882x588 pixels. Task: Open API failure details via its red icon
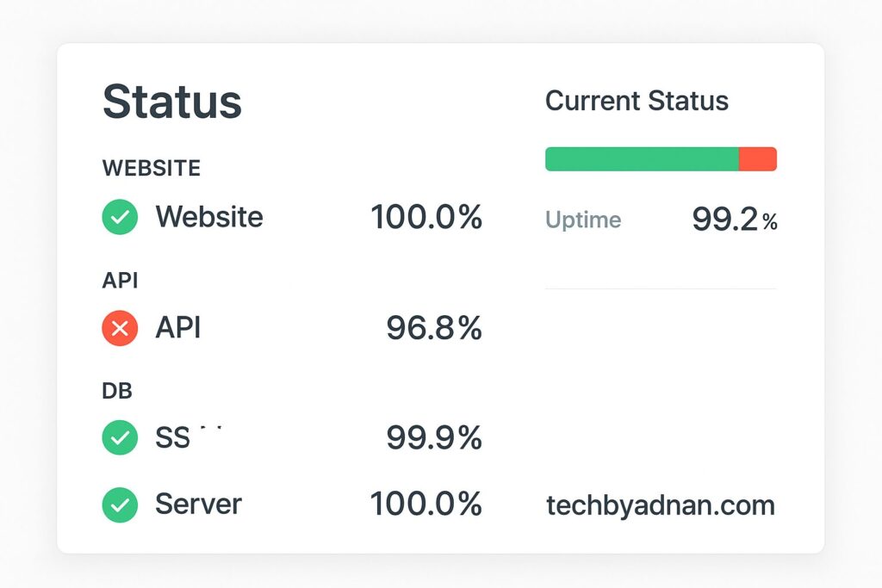pos(119,328)
